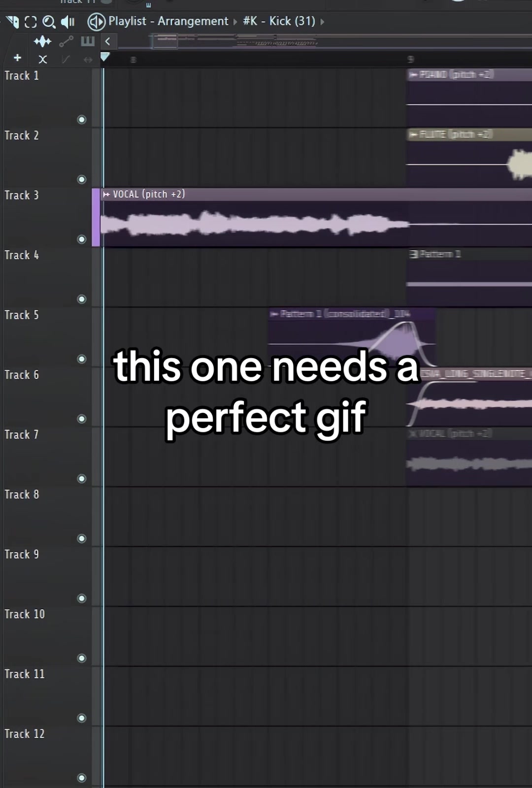Focus pattern clips with the piano-keys icon
532x788 pixels.
tap(88, 41)
